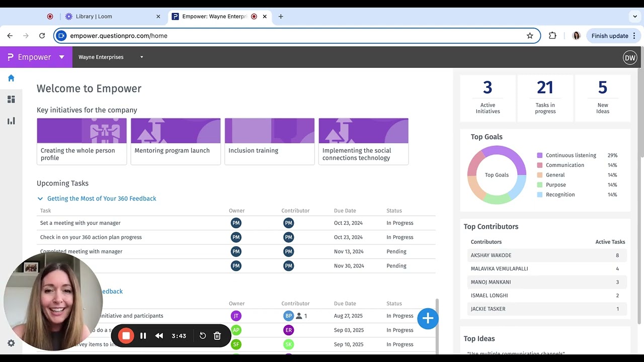Open Implementing the social connections technology card
The width and height of the screenshot is (644, 362).
(363, 141)
